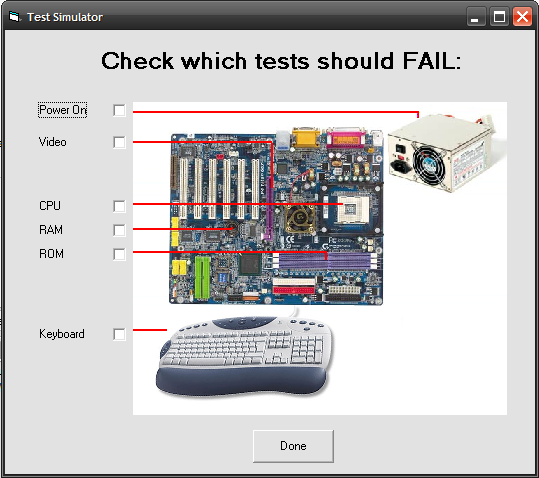
Task: Click the Power On label
Action: (63, 110)
